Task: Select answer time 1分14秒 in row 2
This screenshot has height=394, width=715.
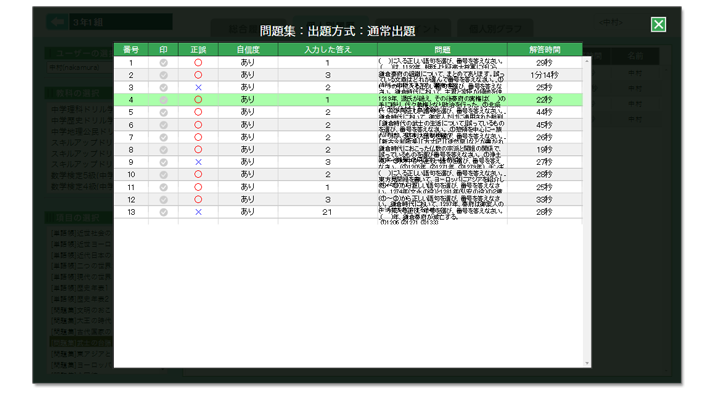Action: coord(544,75)
